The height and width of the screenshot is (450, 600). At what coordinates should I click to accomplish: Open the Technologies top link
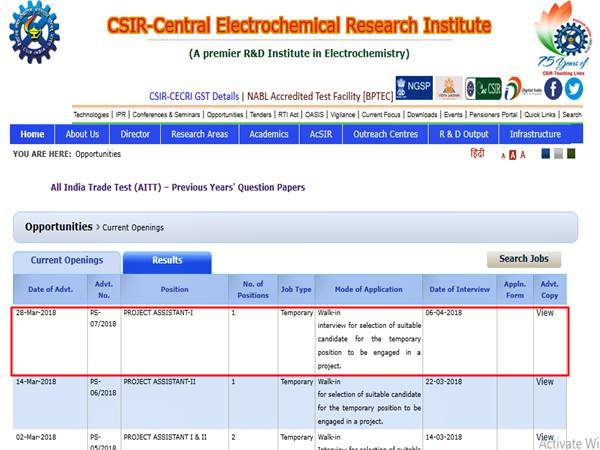click(x=91, y=115)
